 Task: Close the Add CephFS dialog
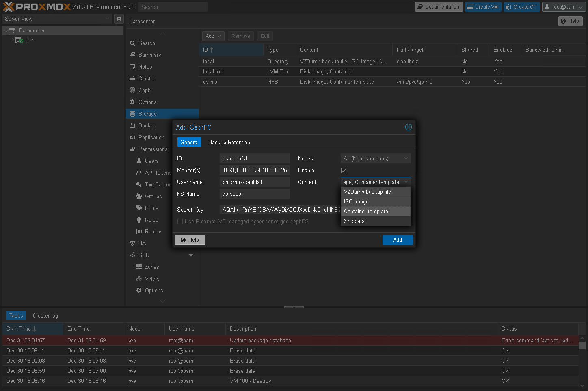click(x=408, y=127)
